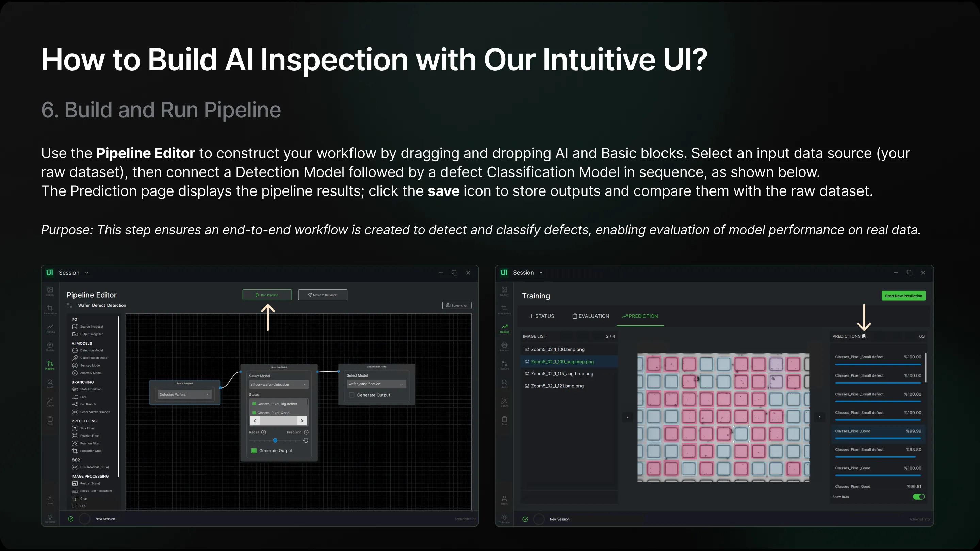The height and width of the screenshot is (551, 980).
Task: Pick the Resize (Scale) block
Action: (86, 483)
